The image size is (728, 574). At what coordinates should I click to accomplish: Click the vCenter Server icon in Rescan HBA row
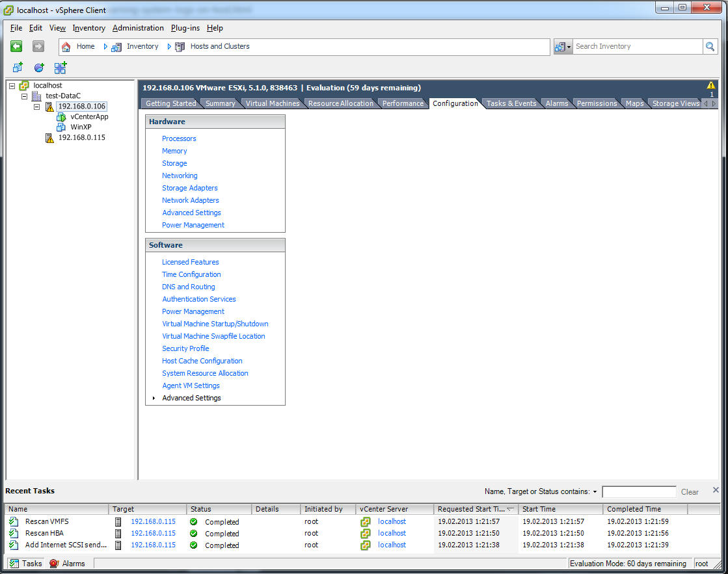tap(366, 534)
